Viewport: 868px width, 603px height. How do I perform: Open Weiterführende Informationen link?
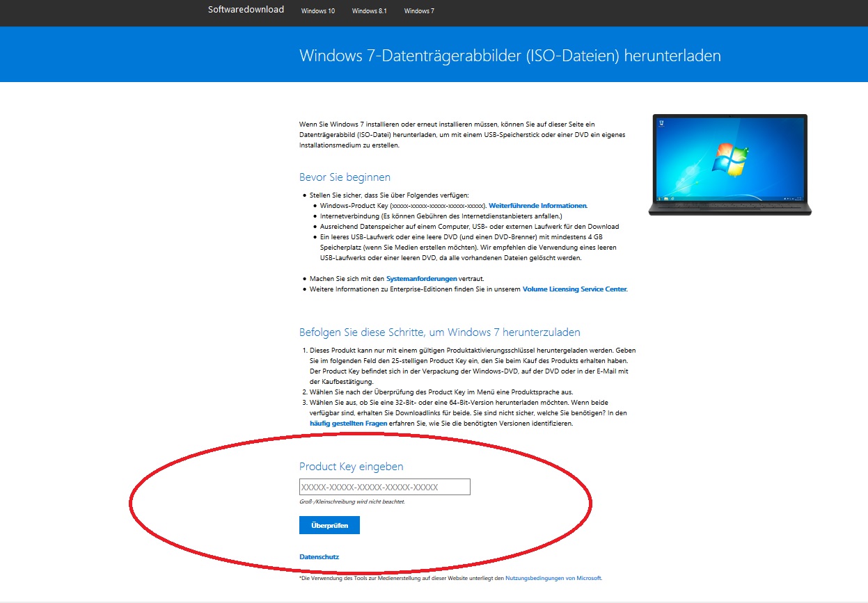pos(538,206)
